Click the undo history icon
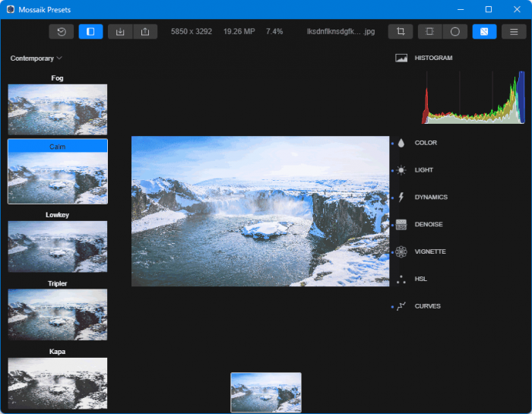 (x=62, y=31)
